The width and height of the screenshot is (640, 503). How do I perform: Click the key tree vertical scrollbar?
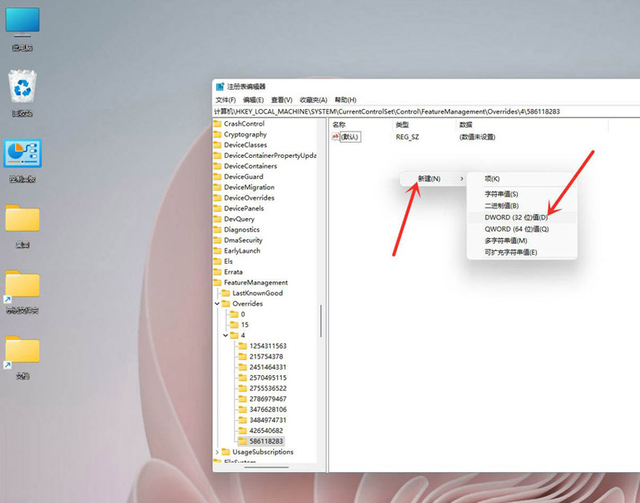(x=321, y=320)
